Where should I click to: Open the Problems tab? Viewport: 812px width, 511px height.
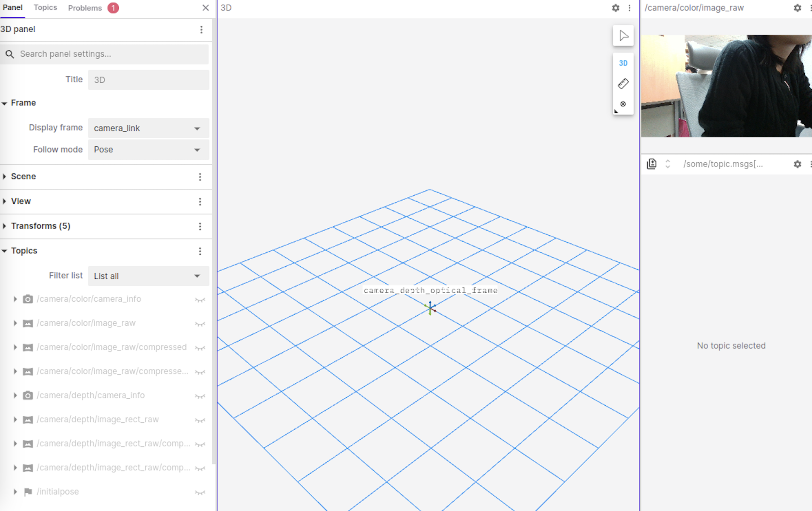85,8
